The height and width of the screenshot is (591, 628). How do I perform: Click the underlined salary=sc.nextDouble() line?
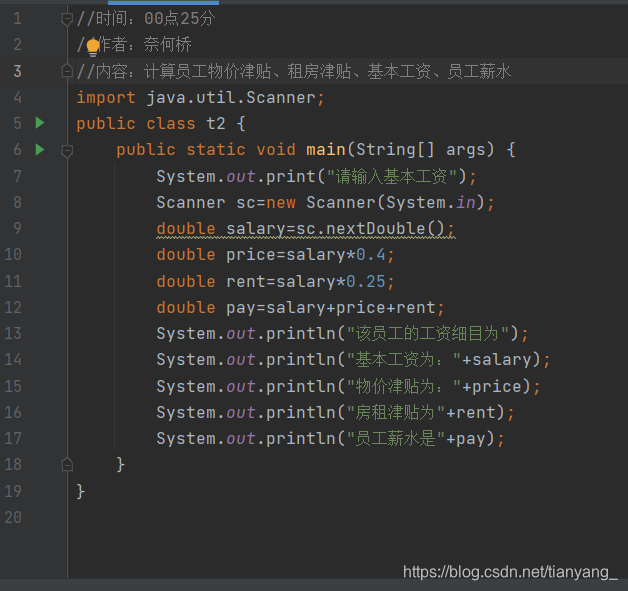coord(306,229)
